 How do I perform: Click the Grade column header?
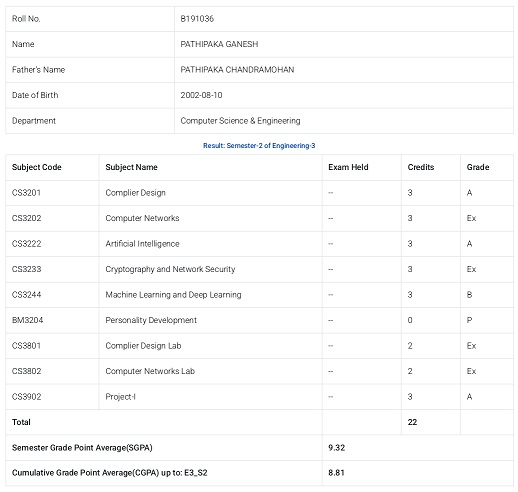tap(478, 167)
